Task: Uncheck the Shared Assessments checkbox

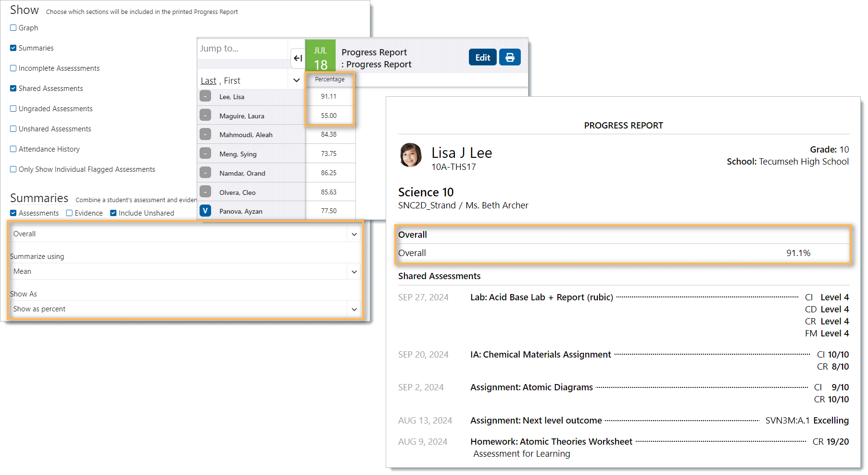Action: click(x=13, y=89)
